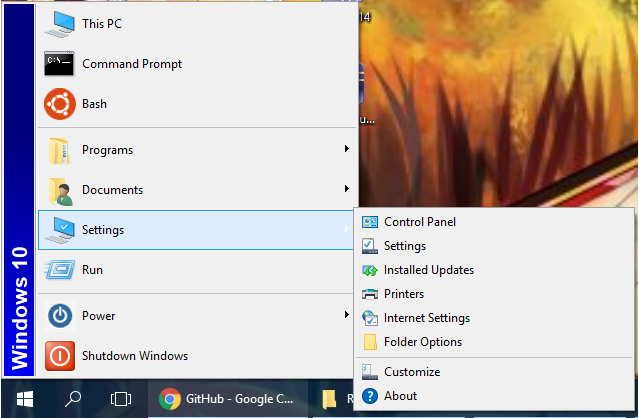Choose Control Panel from the submenu
The height and width of the screenshot is (418, 639).
[x=494, y=222]
